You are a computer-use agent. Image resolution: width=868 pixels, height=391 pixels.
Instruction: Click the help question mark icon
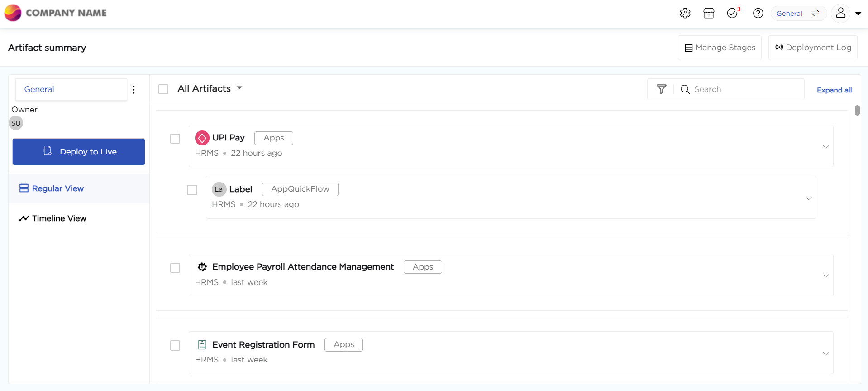click(x=758, y=13)
